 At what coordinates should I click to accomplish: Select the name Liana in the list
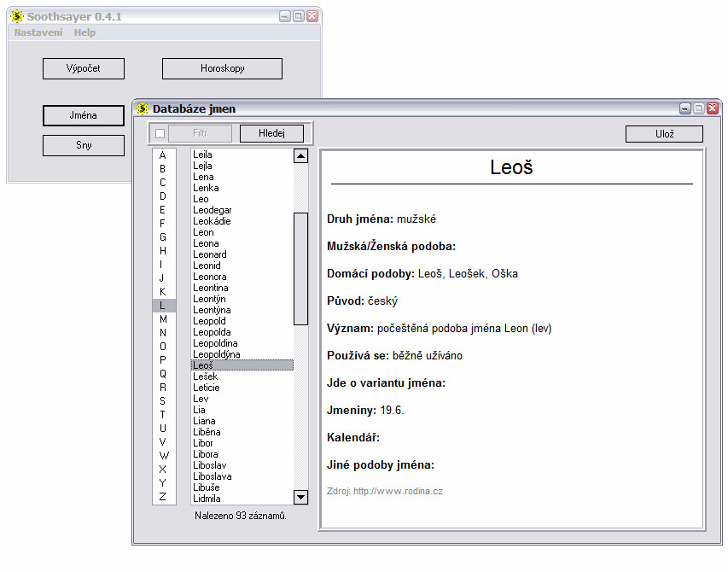point(242,421)
